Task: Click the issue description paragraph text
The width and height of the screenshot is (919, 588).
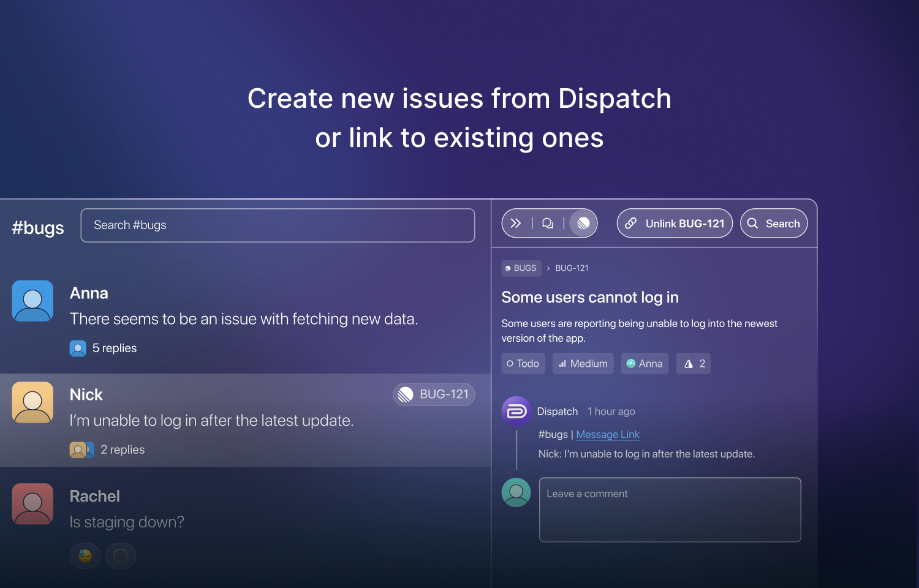Action: pyautogui.click(x=640, y=331)
